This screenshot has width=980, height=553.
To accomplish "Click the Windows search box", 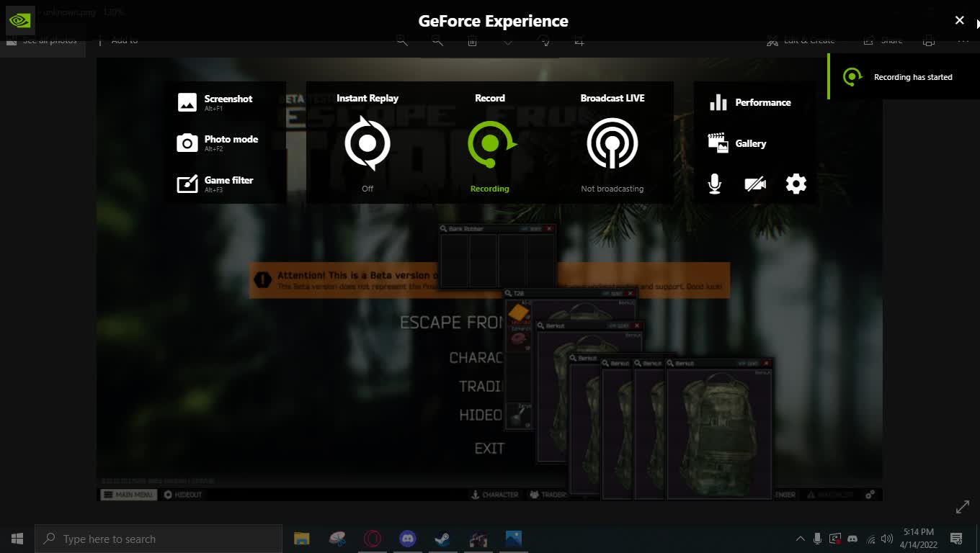I will pyautogui.click(x=159, y=539).
